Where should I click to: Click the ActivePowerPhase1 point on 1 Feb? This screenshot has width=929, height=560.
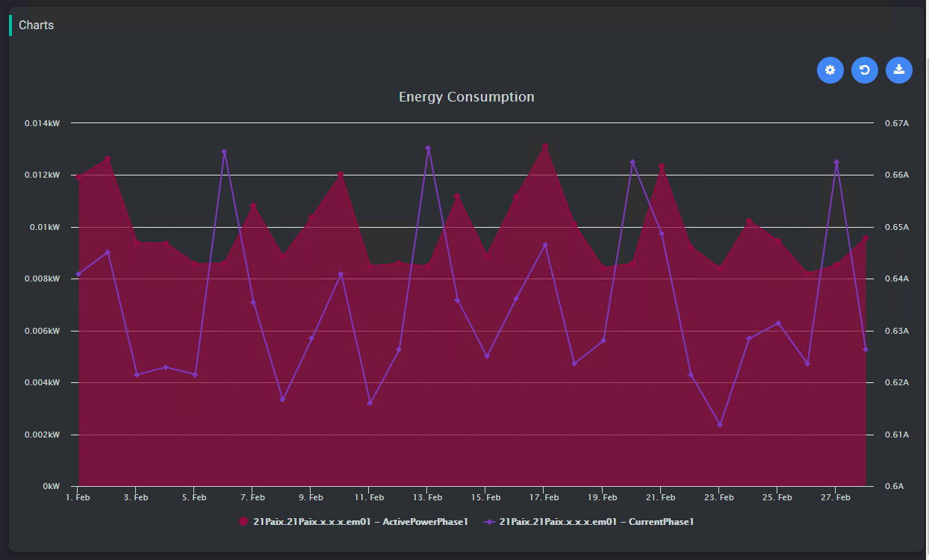(78, 178)
